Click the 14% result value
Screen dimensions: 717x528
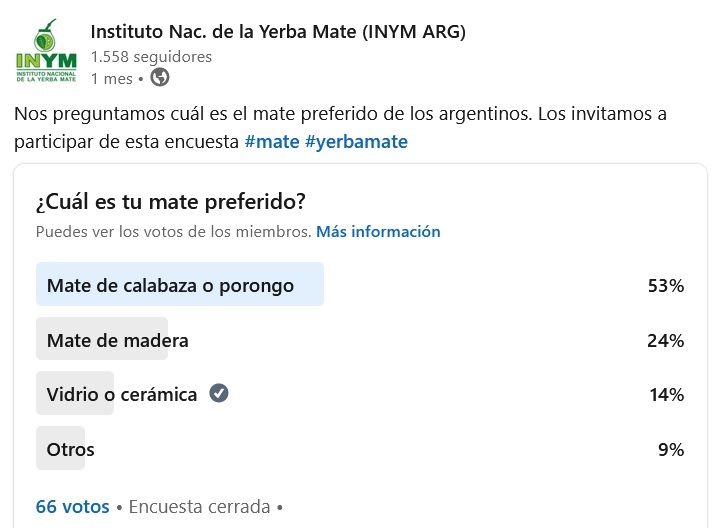(665, 394)
